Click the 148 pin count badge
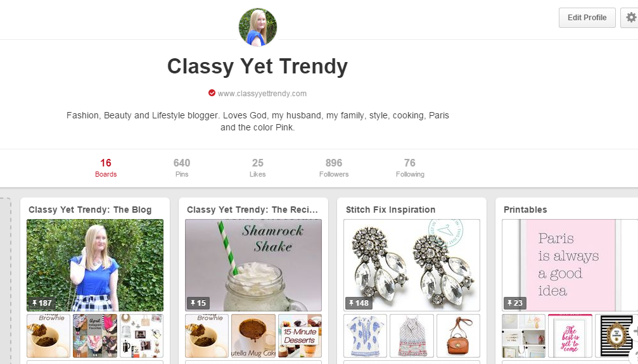Viewport: 638px width, 364px height. pyautogui.click(x=359, y=303)
